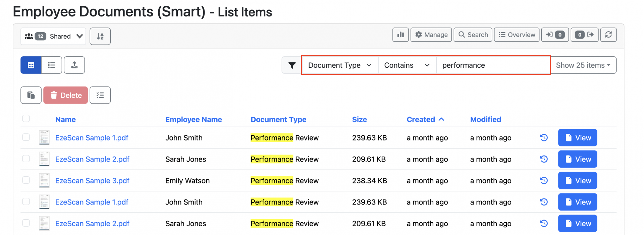Click the red Delete button
Image resolution: width=644 pixels, height=235 pixels.
point(66,95)
